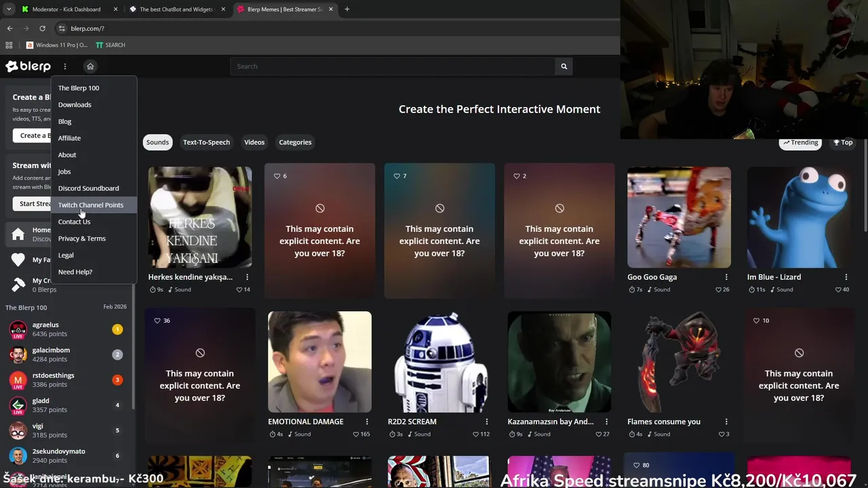This screenshot has width=868, height=488.
Task: Open a new browser tab
Action: [x=347, y=9]
